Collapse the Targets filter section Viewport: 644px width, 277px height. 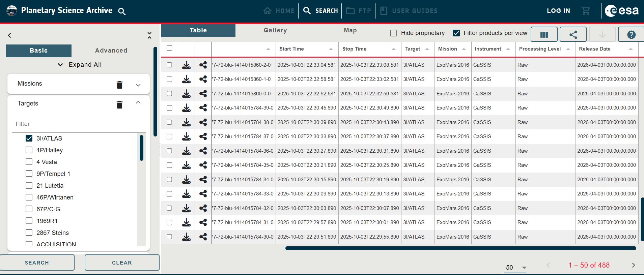(138, 102)
